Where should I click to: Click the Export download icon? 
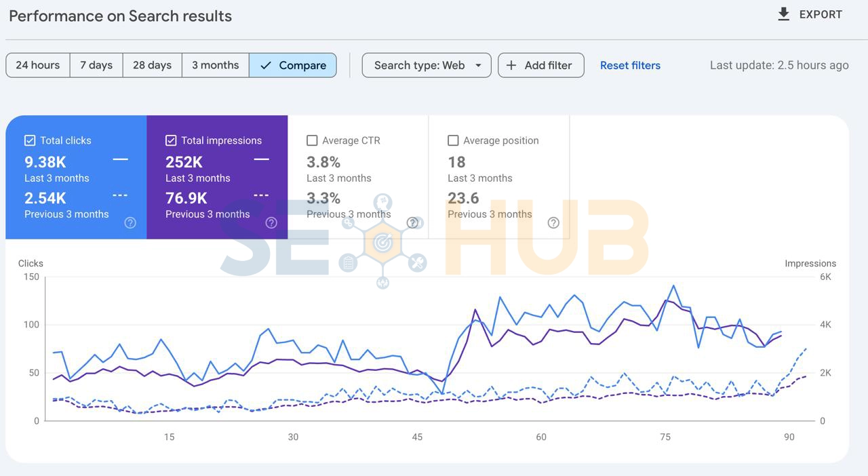[783, 14]
